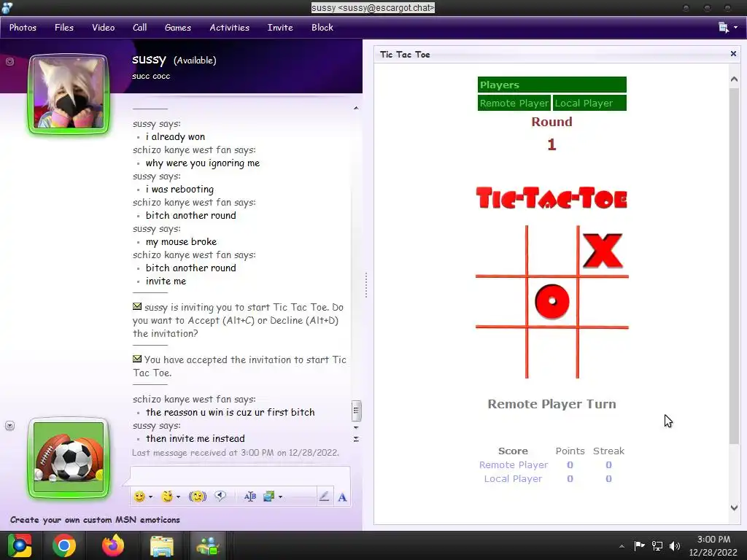Click the Tic-Tac-Toe red logo
Viewport: 747px width, 560px height.
[x=551, y=198]
